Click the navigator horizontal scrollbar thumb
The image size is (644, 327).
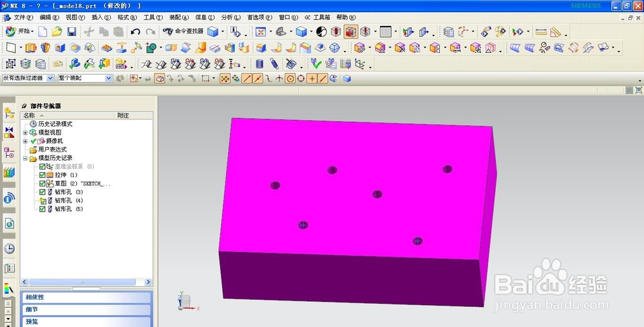(x=82, y=282)
